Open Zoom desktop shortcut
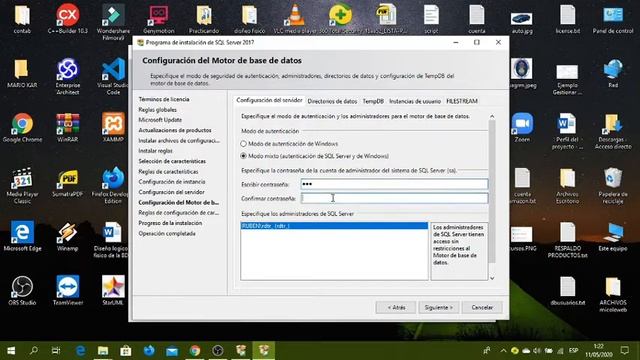The image size is (640, 360). tap(522, 127)
